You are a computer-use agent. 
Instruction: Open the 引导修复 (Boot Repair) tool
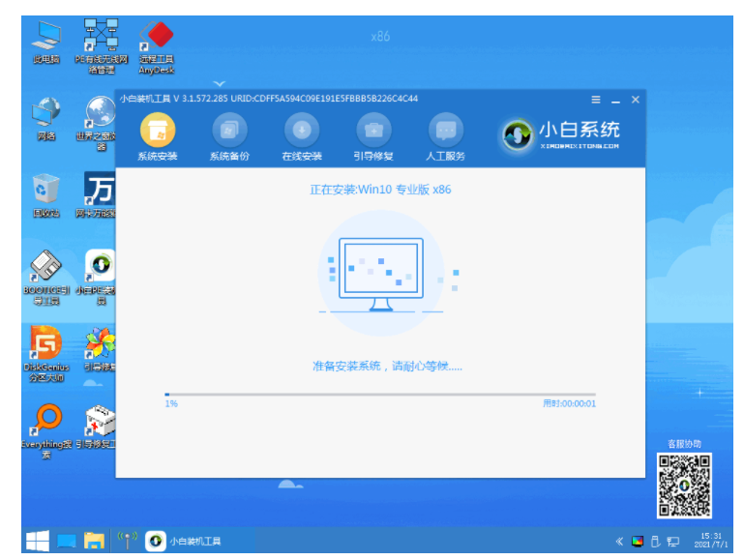click(373, 131)
